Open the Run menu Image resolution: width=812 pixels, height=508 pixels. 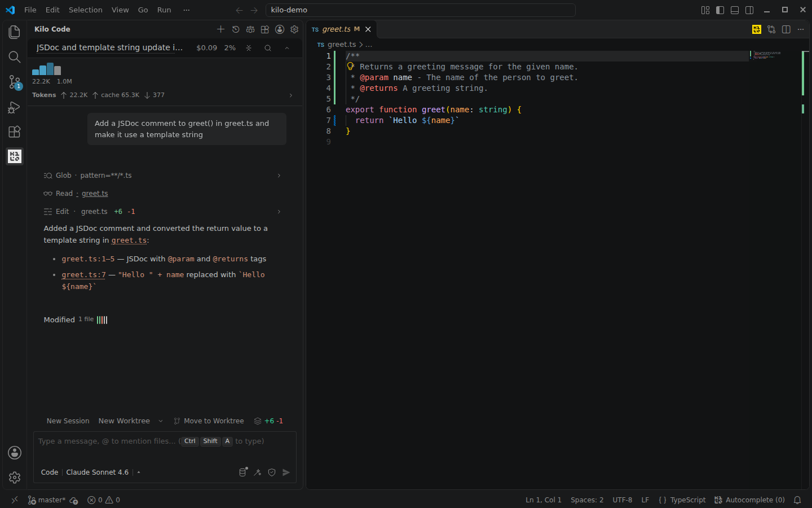tap(164, 10)
